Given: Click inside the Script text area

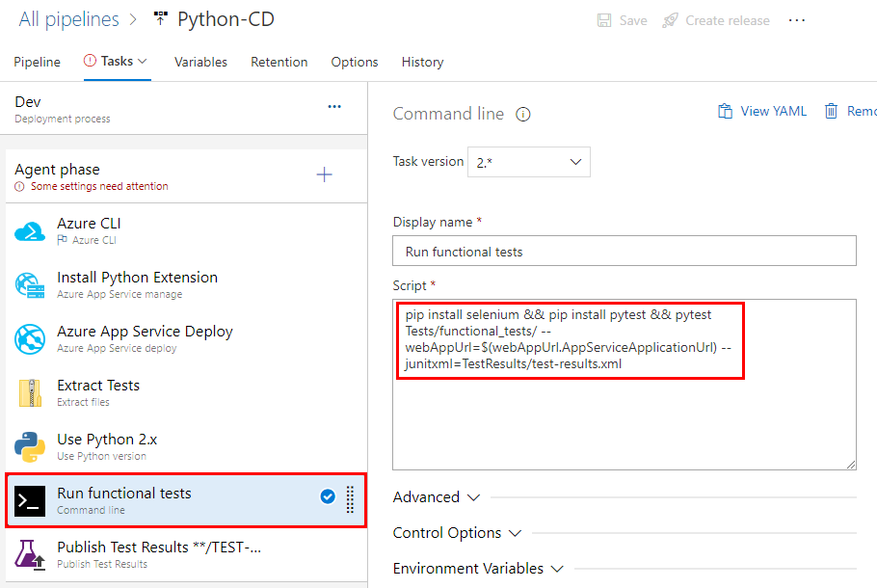Looking at the screenshot, I should [625, 385].
